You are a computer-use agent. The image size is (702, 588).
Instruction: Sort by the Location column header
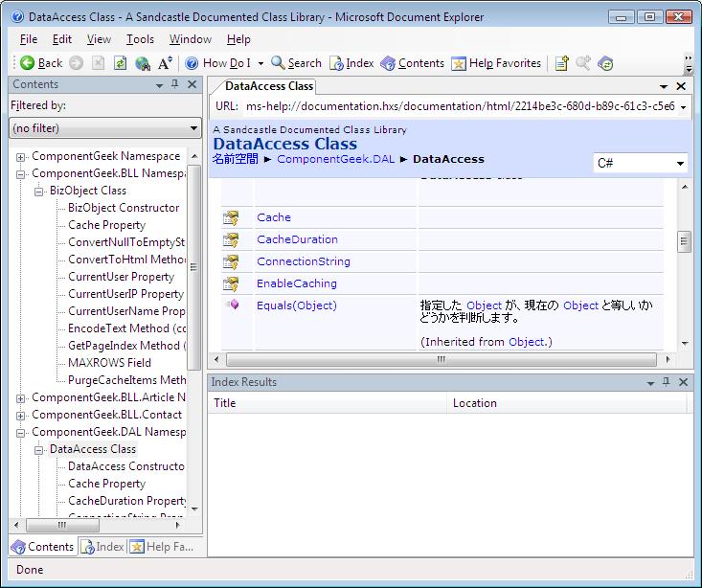567,403
